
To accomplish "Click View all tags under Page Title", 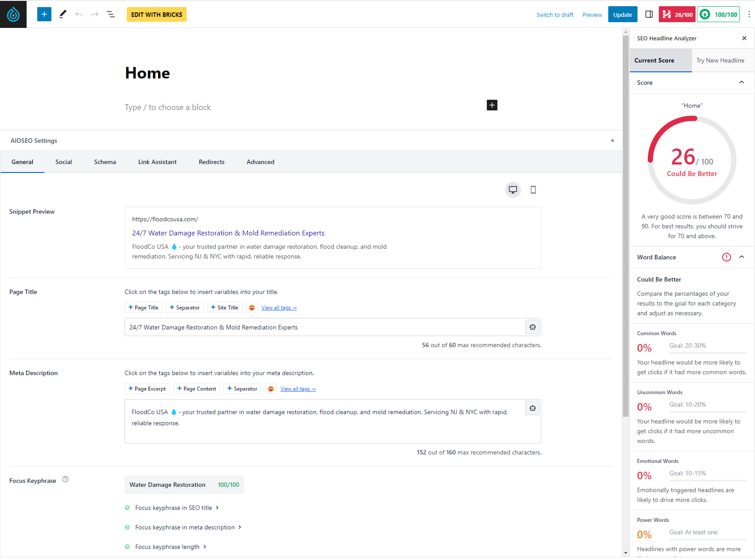I will [x=279, y=308].
